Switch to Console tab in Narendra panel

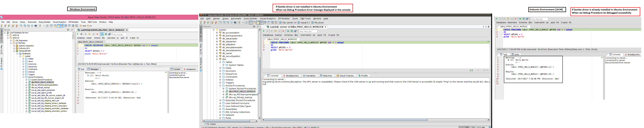615,55
